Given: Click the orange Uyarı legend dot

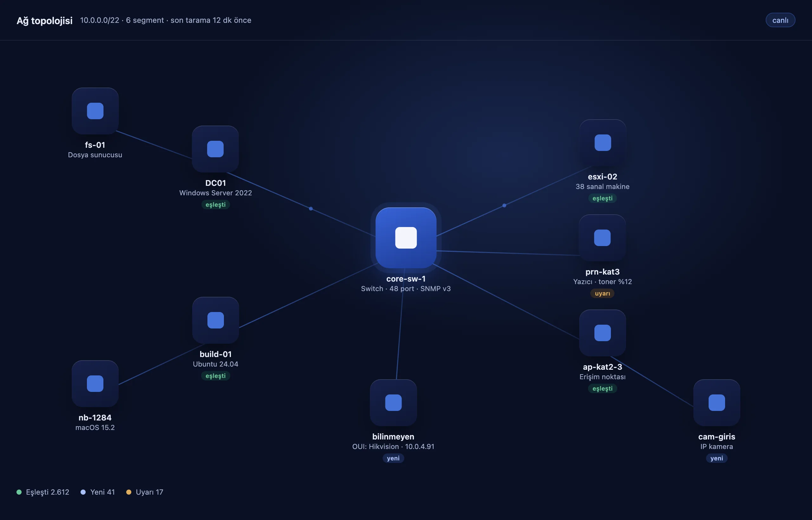Looking at the screenshot, I should click(x=129, y=492).
